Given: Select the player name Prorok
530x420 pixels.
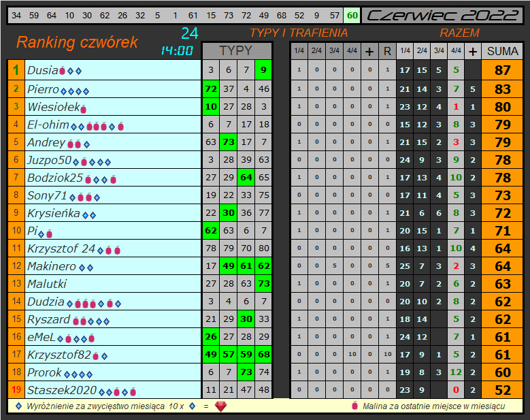Looking at the screenshot, I should 44,372.
